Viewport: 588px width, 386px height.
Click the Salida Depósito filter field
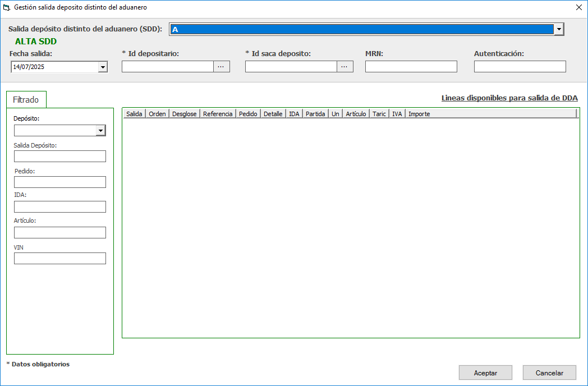tap(59, 157)
